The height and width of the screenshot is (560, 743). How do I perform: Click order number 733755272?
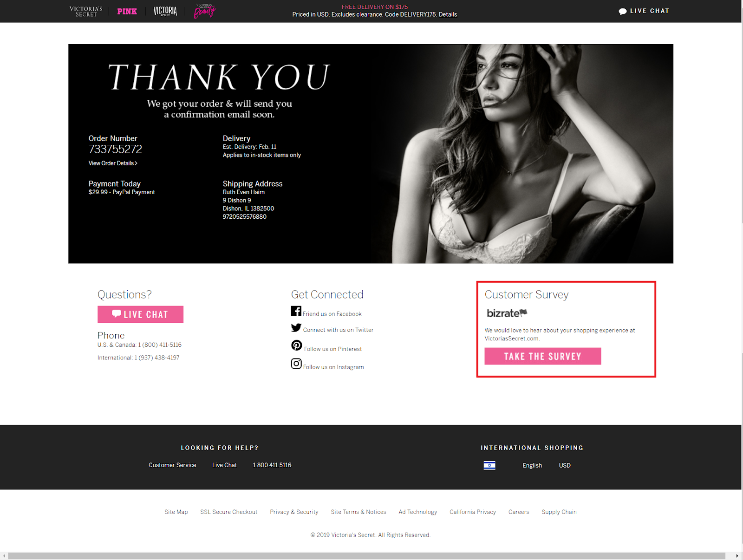(x=115, y=149)
